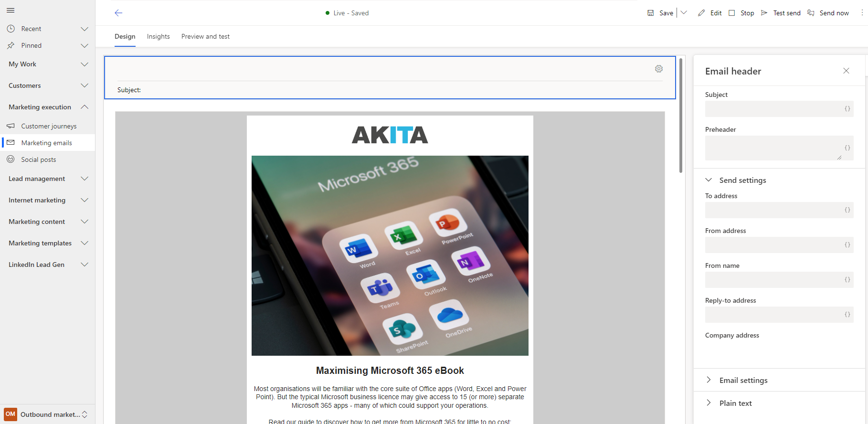Select the AKITA logo image

point(390,135)
